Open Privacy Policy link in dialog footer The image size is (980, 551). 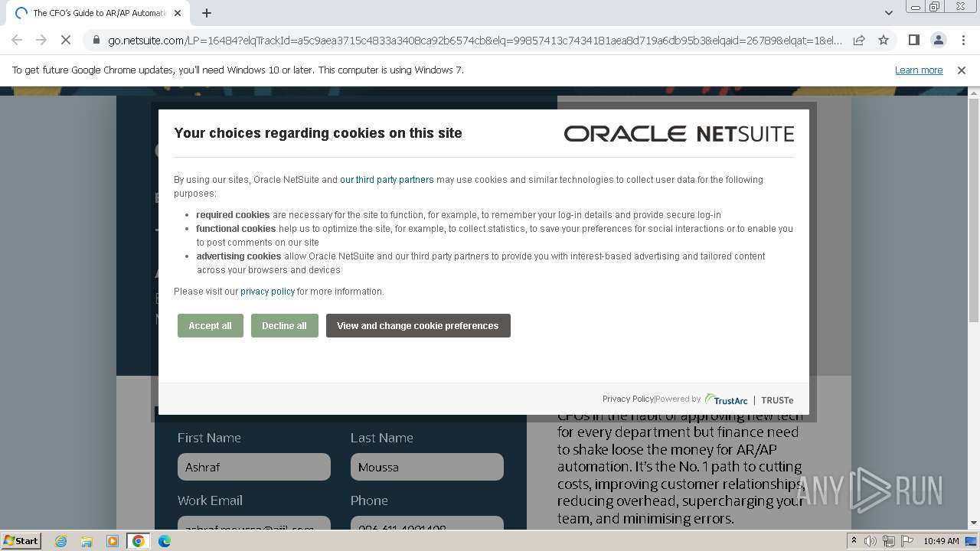[628, 399]
